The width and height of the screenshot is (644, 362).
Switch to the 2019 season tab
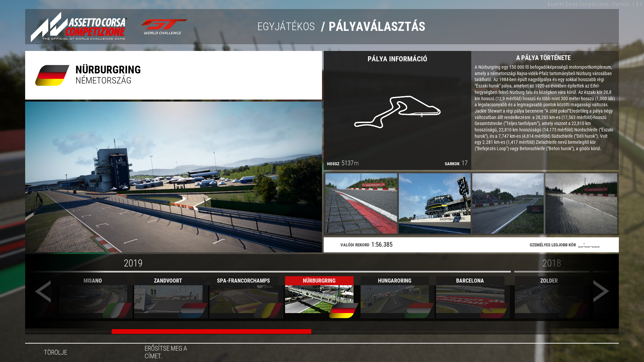[x=133, y=263]
